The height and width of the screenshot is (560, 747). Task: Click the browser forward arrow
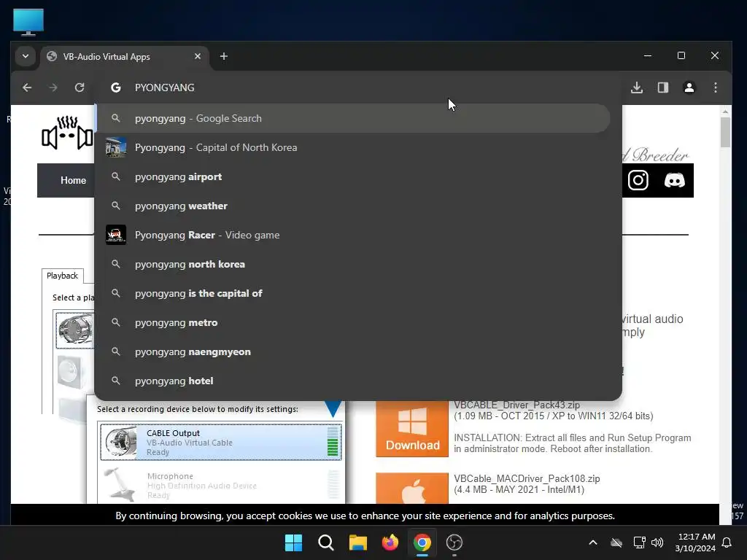(x=53, y=87)
